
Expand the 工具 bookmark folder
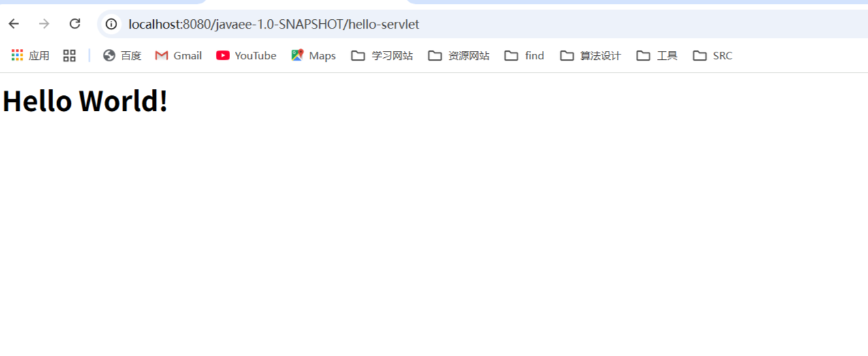pyautogui.click(x=657, y=56)
